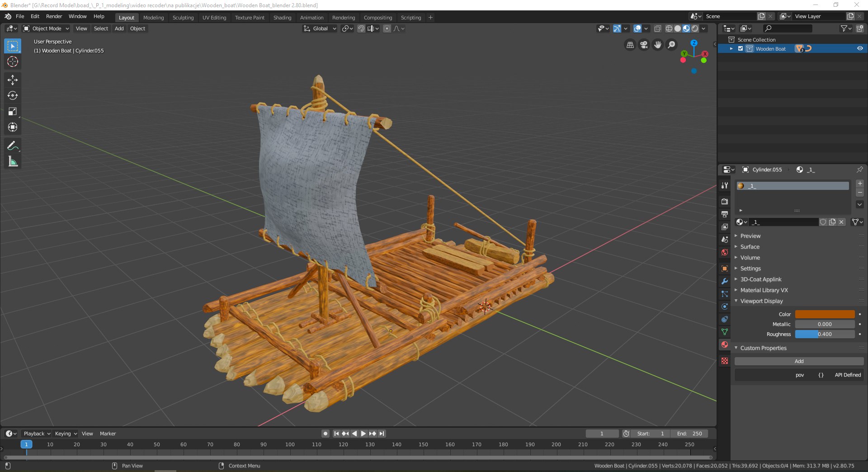Toggle perspective/orthographic grid view icon

[630, 45]
